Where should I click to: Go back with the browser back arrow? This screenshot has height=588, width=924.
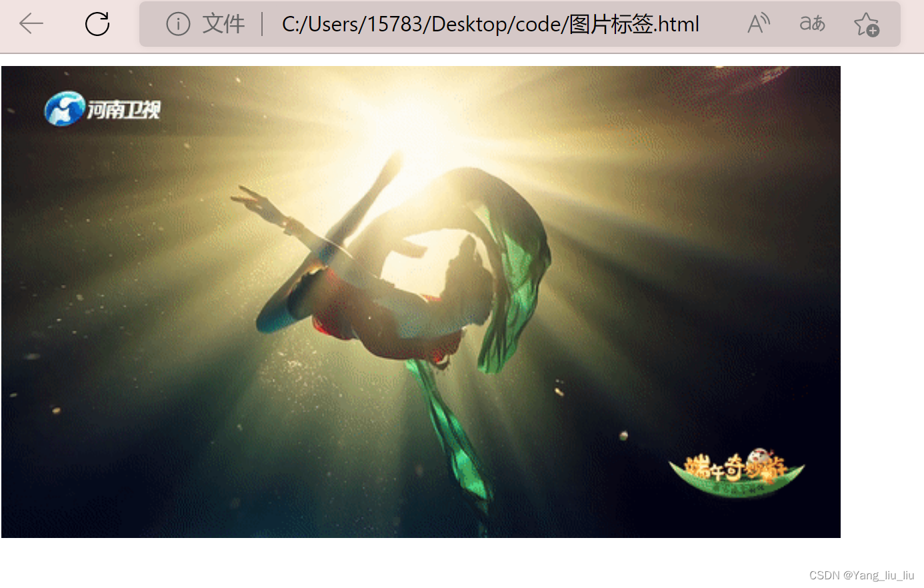(x=31, y=24)
